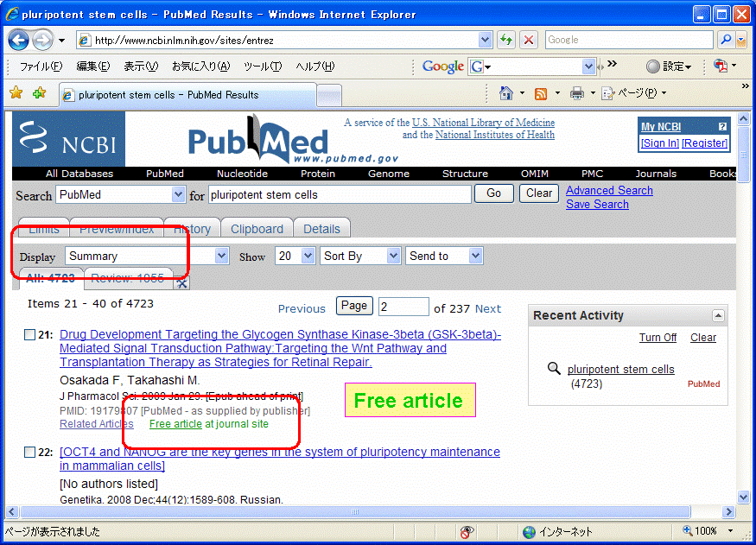Open the Google toolbar search box dropdown
The height and width of the screenshot is (545, 756).
(588, 67)
